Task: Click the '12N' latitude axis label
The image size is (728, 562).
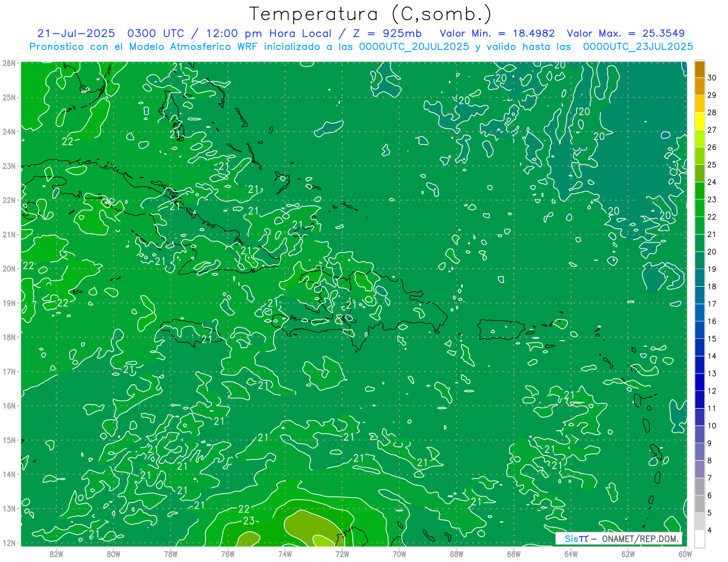Action: (8, 543)
